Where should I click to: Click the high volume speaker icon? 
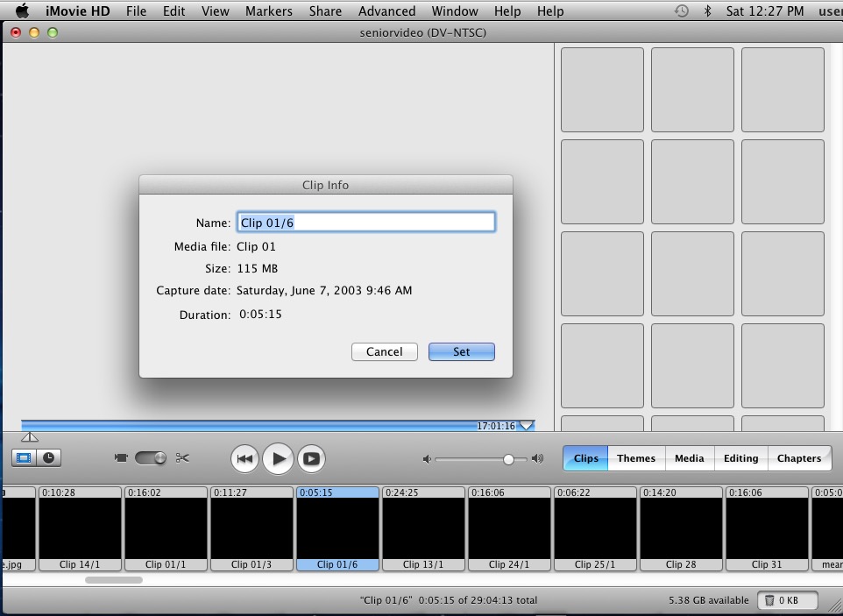coord(537,458)
